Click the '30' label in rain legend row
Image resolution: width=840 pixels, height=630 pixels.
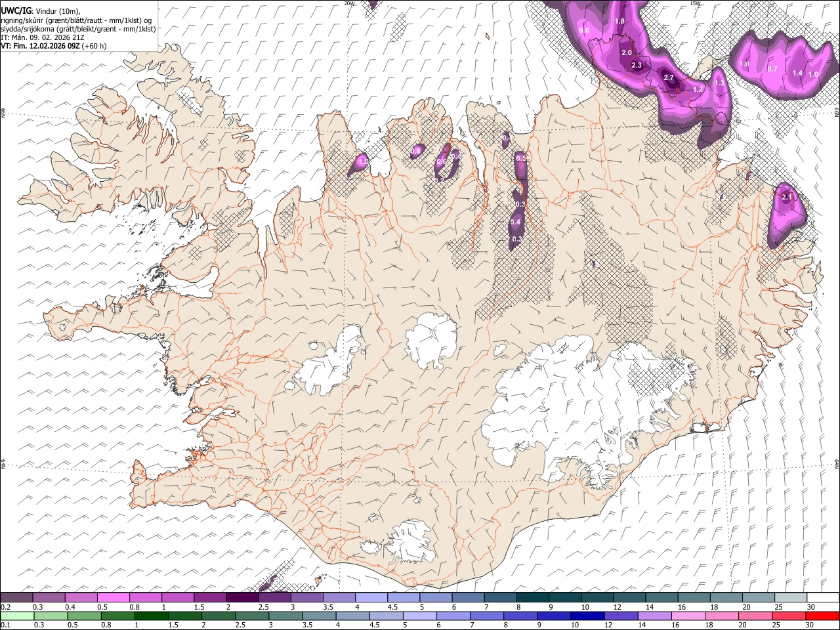810,625
